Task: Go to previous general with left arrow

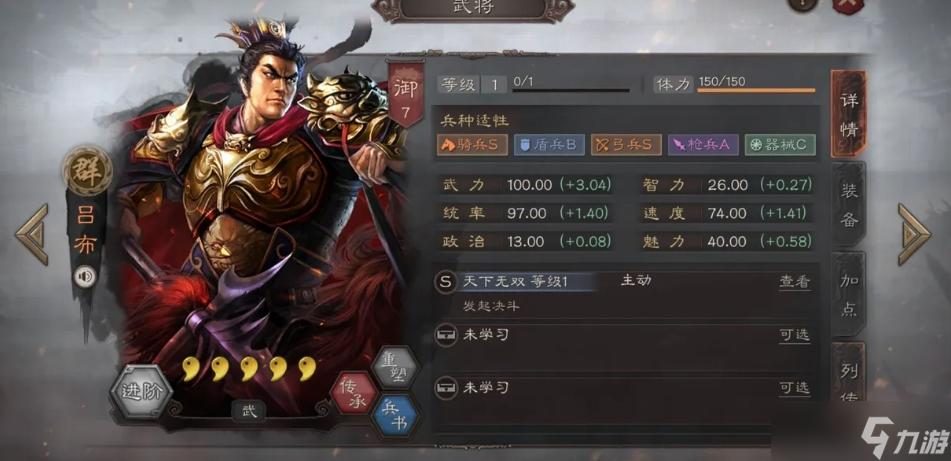Action: (32, 234)
